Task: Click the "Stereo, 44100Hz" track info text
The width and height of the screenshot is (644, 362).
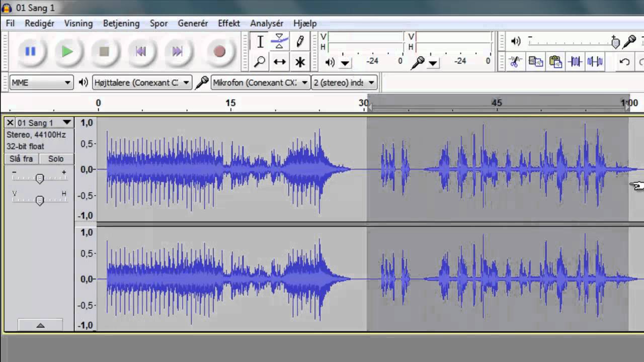Action: tap(36, 135)
